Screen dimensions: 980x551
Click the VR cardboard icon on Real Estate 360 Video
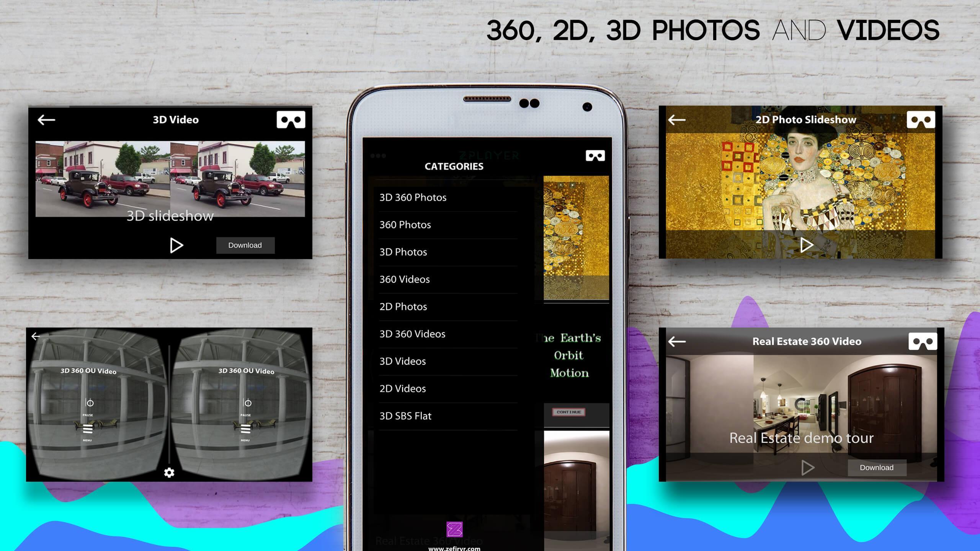(921, 342)
